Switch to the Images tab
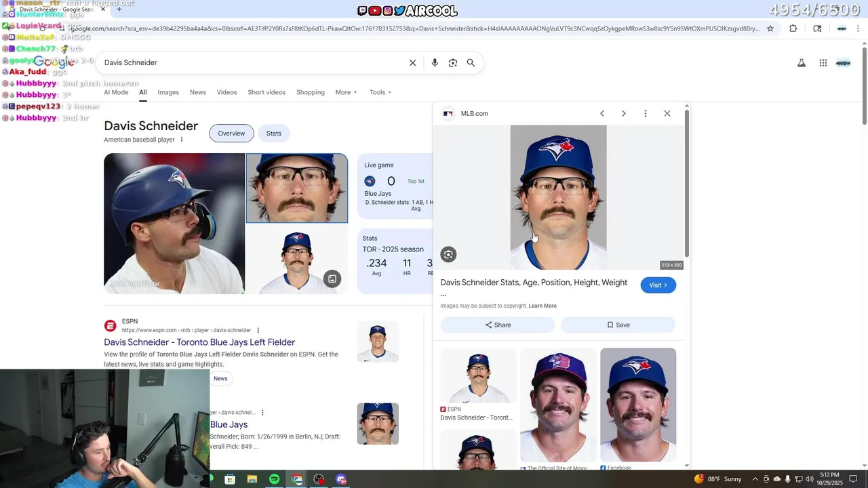The image size is (868, 488). point(168,92)
